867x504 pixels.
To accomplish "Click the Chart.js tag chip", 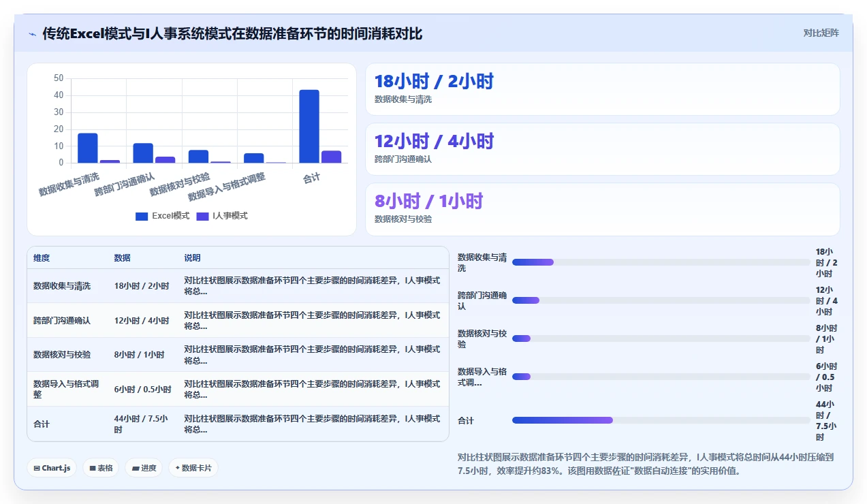I will 52,468.
